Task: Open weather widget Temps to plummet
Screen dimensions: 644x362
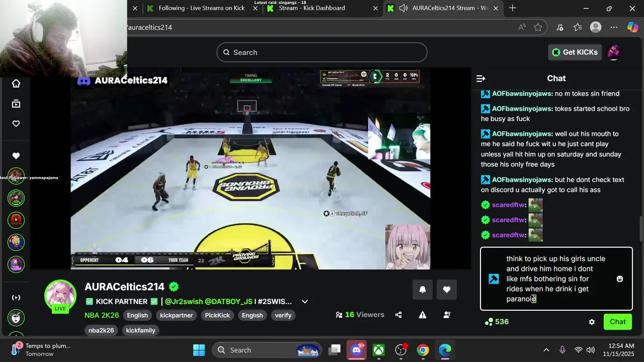Action: pyautogui.click(x=42, y=350)
